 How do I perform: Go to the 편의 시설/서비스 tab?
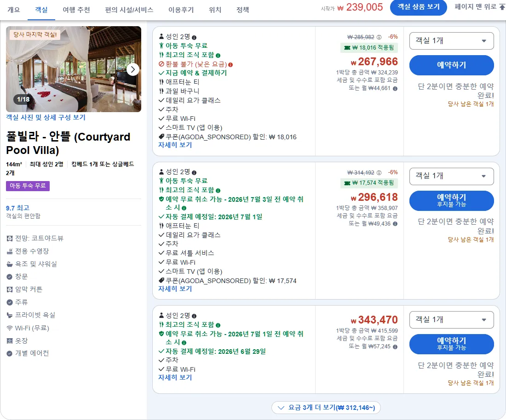tap(129, 10)
